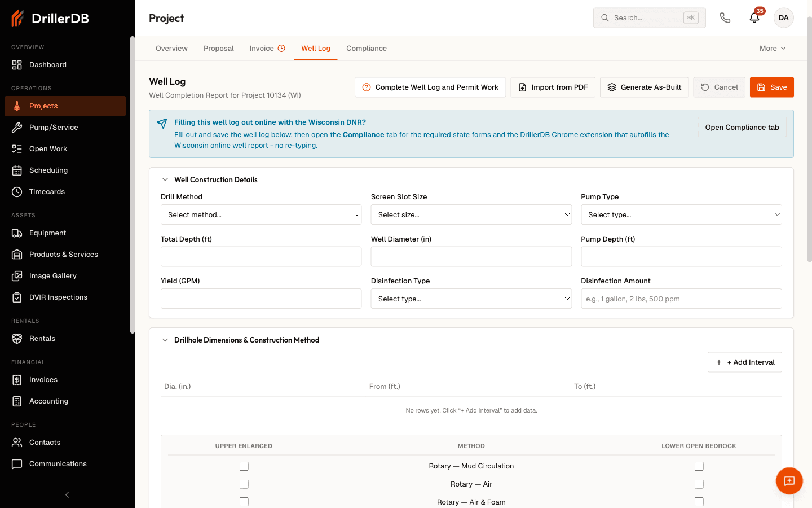Viewport: 812px width, 508px height.
Task: Check Lower Open Bedrock for Rotary — Air & Foam
Action: (x=699, y=502)
